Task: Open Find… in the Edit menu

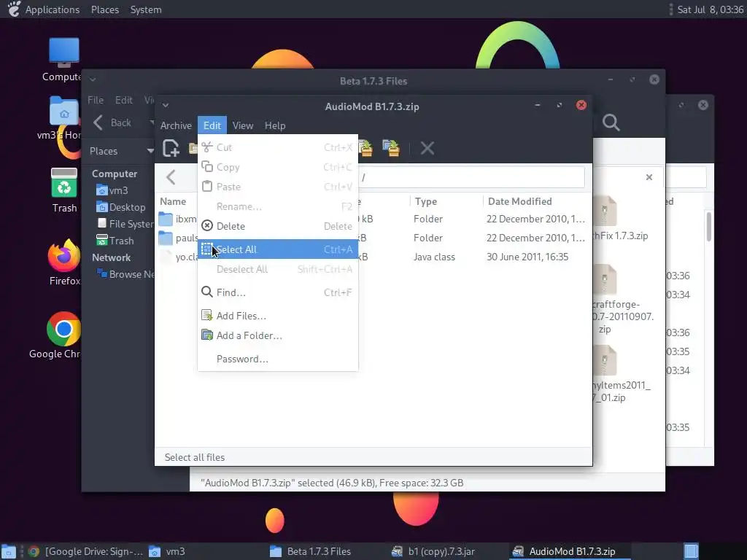Action: (277, 292)
